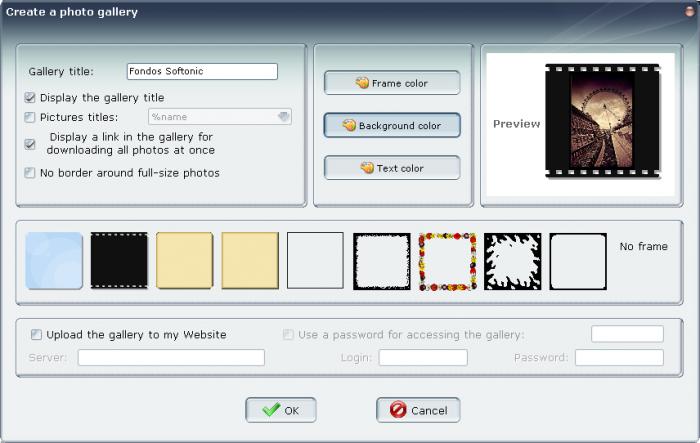
Task: Click the Password input field
Action: [x=619, y=358]
